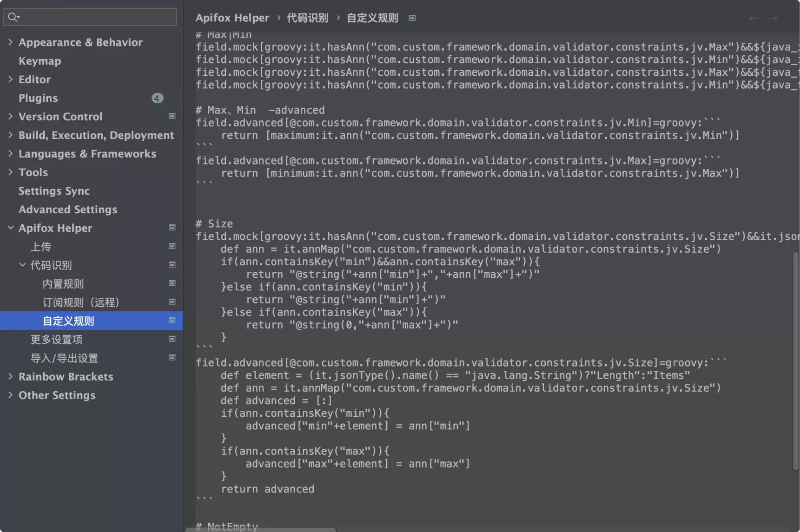Click the project-level icon beside 订阅规则（远程）
Image resolution: width=800 pixels, height=532 pixels.
(x=172, y=302)
